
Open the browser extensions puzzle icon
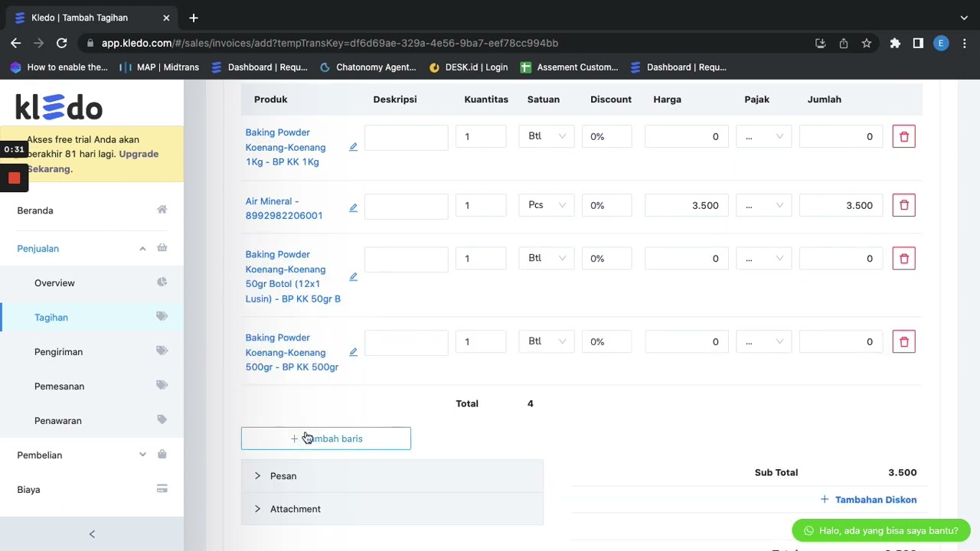click(x=895, y=44)
